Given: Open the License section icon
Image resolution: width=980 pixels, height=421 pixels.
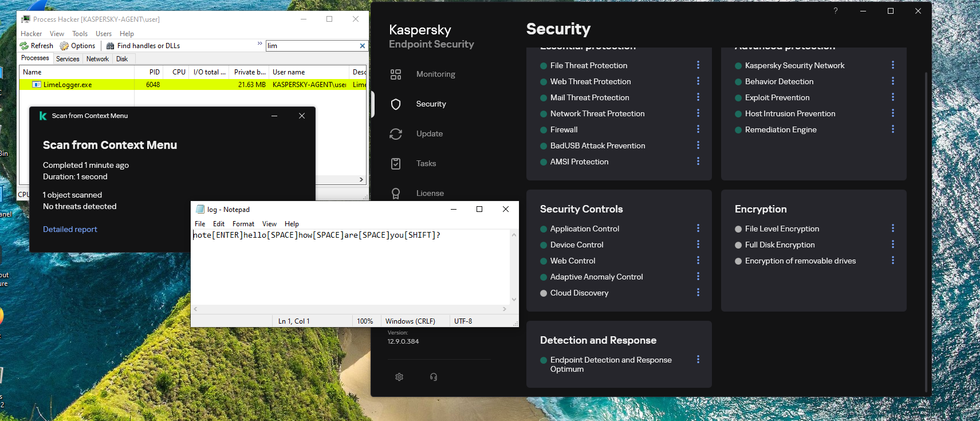Looking at the screenshot, I should tap(396, 194).
